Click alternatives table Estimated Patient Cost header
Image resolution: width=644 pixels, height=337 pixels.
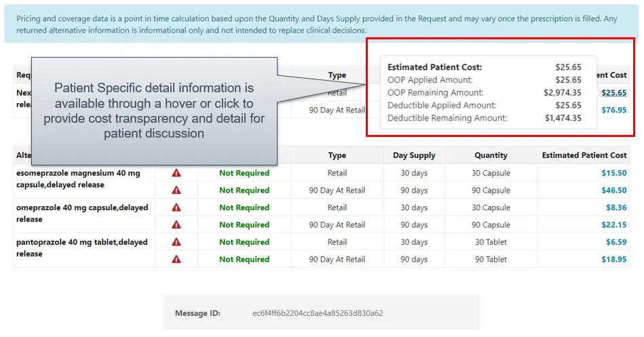tap(584, 155)
